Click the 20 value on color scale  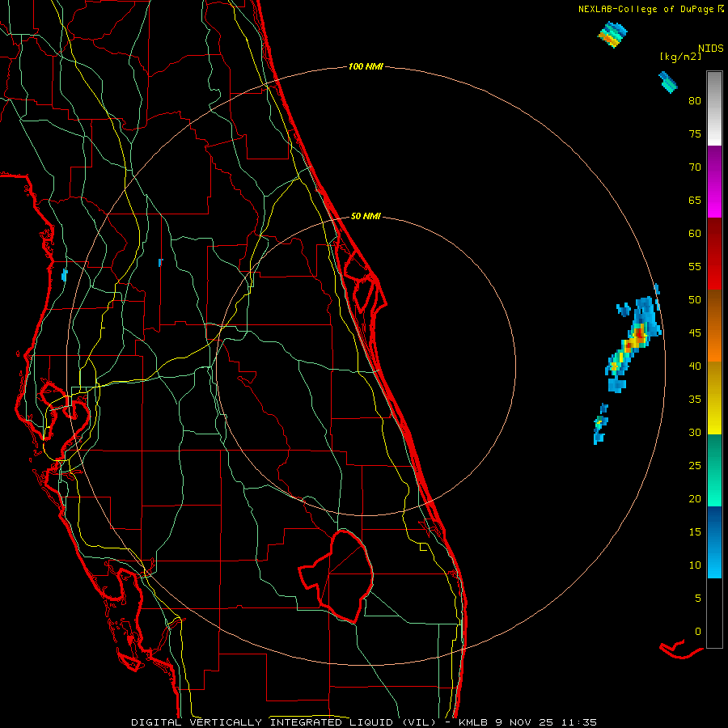tap(695, 499)
